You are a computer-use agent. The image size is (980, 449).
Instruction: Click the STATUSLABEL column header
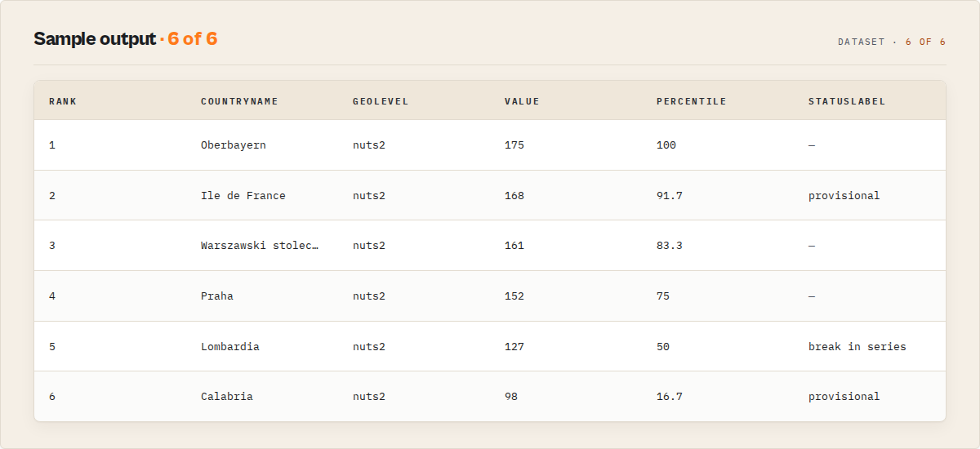coord(847,101)
